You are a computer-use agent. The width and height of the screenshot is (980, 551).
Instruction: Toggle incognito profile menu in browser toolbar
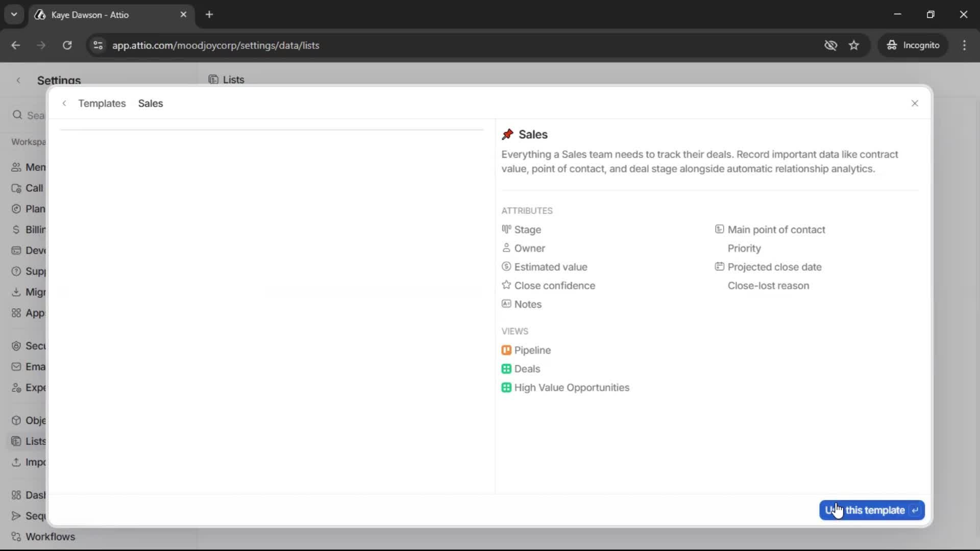913,45
